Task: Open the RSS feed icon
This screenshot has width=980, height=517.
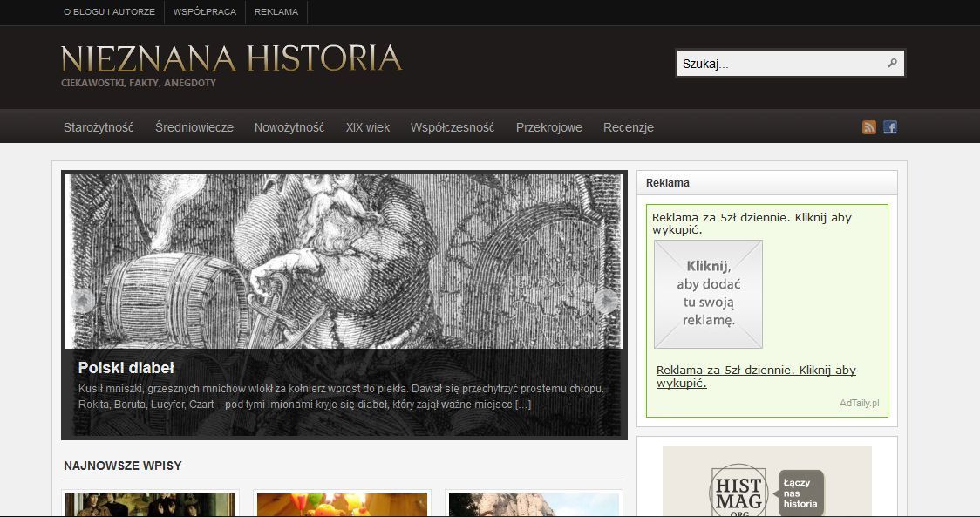Action: 868,127
